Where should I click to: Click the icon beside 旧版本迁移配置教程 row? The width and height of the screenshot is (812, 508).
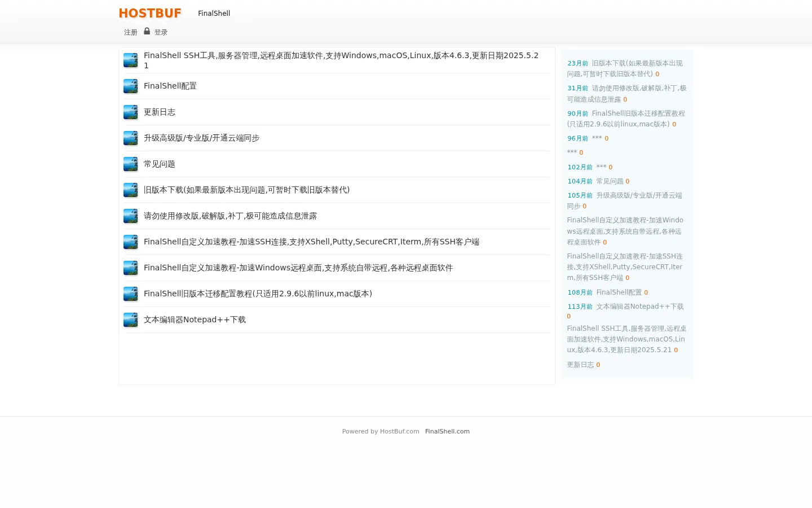click(131, 294)
